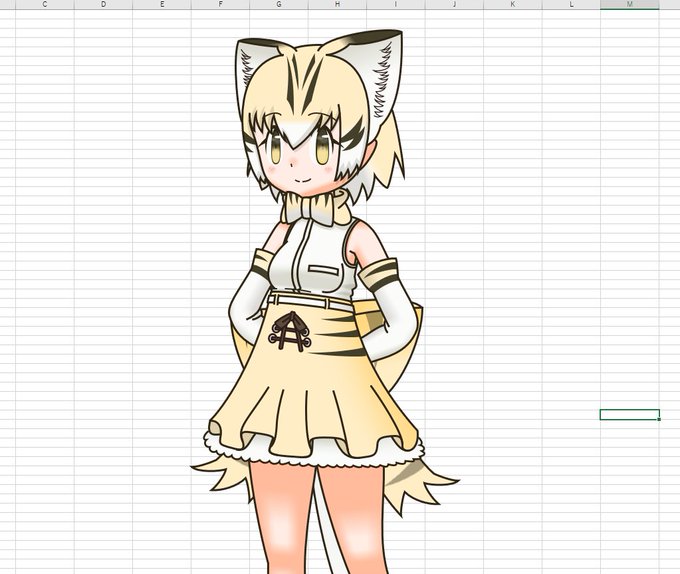This screenshot has height=574, width=680.
Task: Select column K header
Action: coord(513,4)
